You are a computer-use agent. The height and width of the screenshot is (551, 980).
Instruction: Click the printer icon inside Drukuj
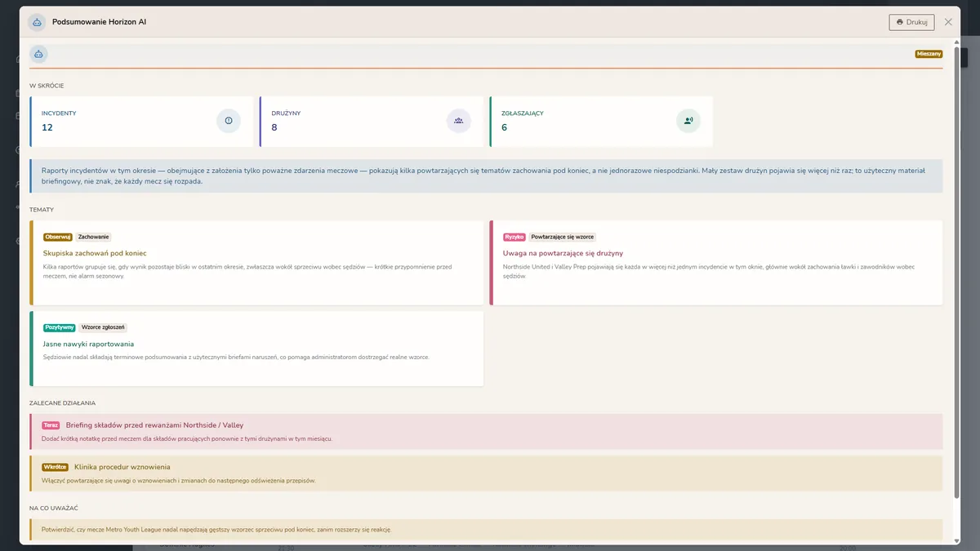coord(900,22)
